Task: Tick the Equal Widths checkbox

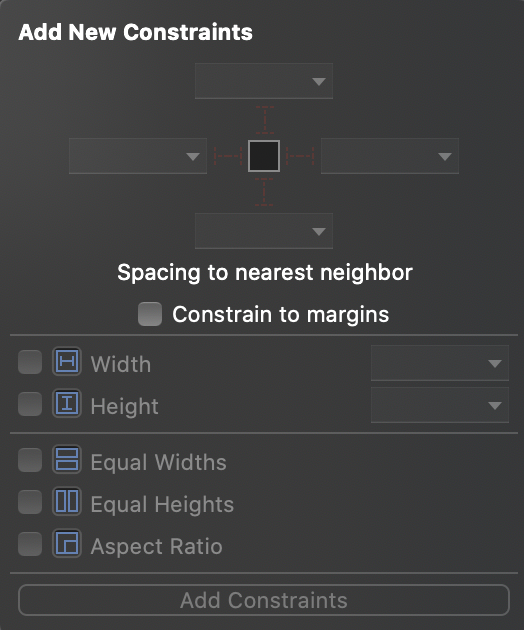Action: [30, 460]
